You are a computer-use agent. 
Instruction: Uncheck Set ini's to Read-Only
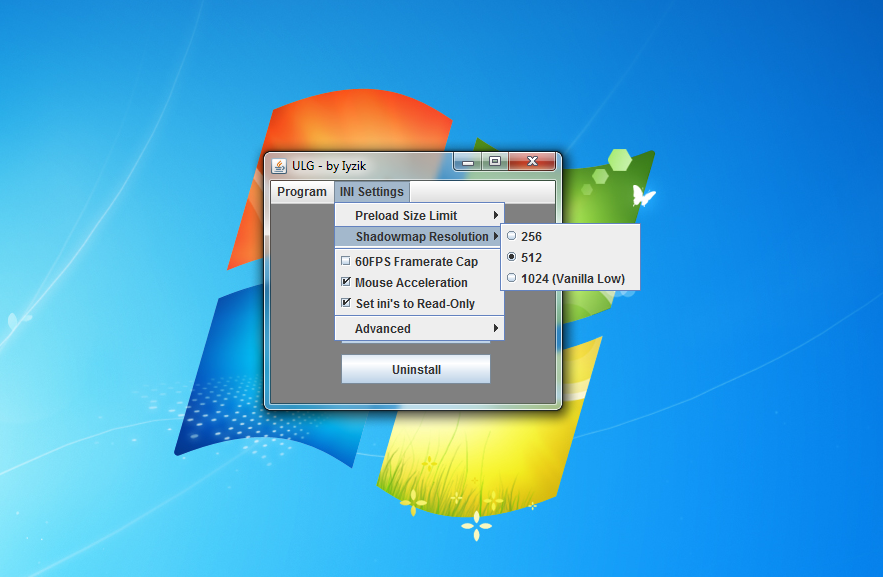(346, 303)
